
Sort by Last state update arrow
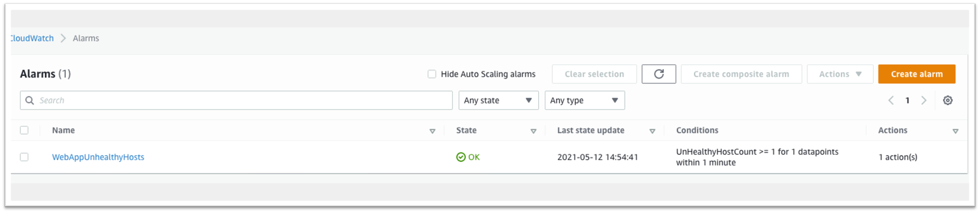(652, 131)
